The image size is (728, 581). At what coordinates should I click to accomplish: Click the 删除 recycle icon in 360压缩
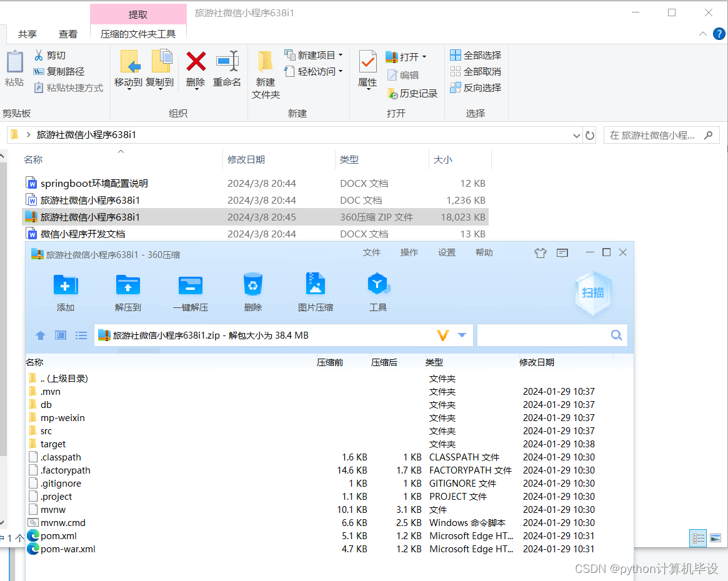coord(253,284)
